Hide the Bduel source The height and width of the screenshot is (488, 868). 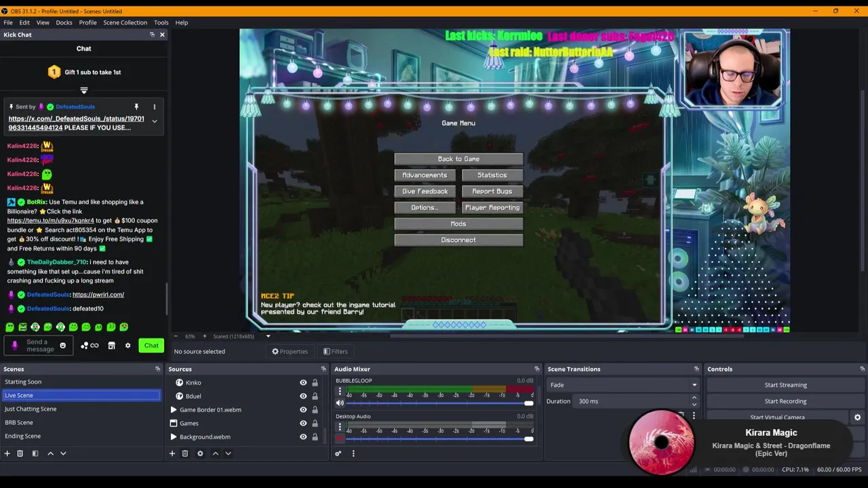[303, 396]
